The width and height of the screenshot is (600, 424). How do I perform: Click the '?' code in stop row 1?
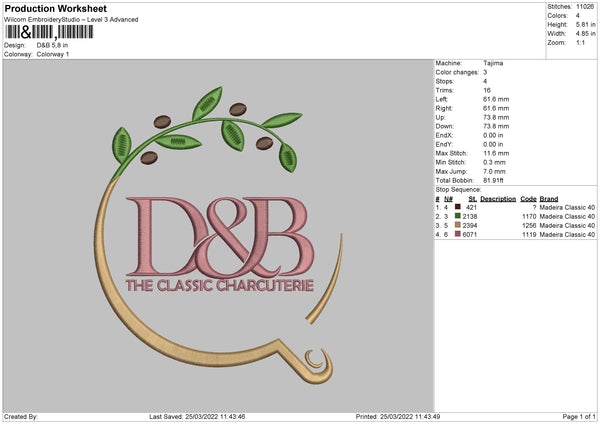pyautogui.click(x=534, y=207)
